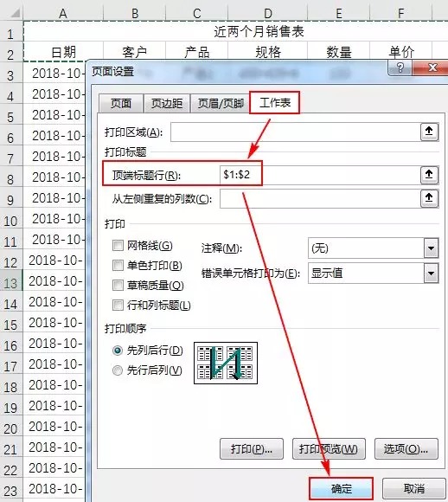Tick the 草稿质量 checkbox

[x=118, y=286]
